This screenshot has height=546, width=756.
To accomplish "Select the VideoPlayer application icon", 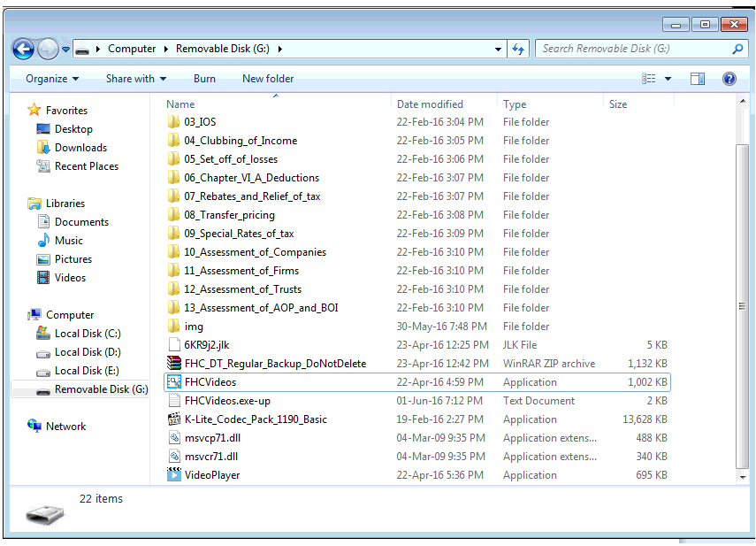I will tap(174, 475).
